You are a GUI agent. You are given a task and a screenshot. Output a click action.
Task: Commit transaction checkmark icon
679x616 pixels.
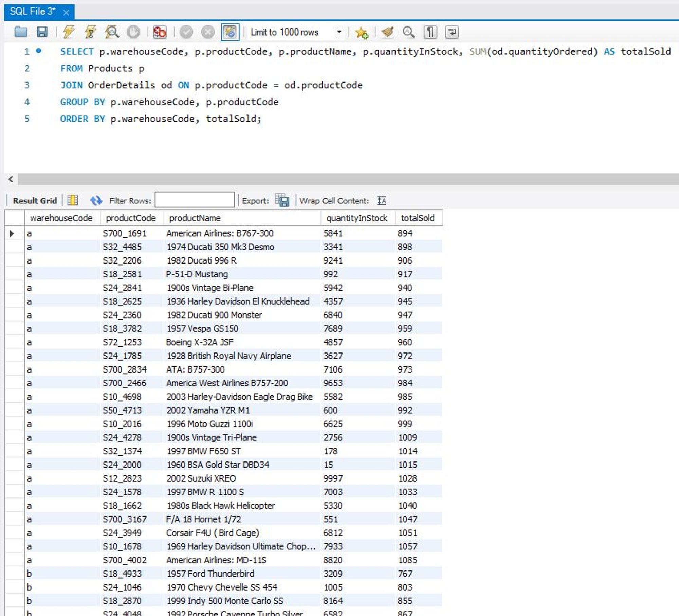click(x=186, y=32)
